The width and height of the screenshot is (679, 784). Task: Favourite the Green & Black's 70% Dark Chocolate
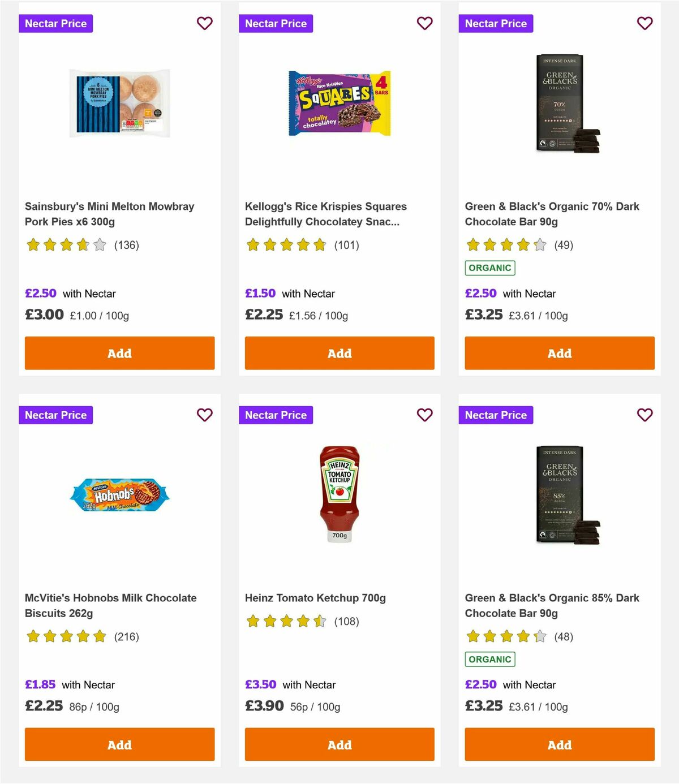[x=644, y=23]
